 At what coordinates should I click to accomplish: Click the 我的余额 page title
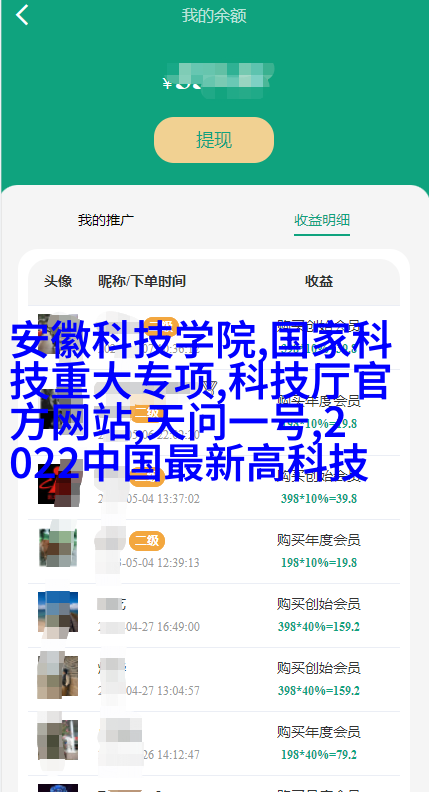click(x=214, y=16)
